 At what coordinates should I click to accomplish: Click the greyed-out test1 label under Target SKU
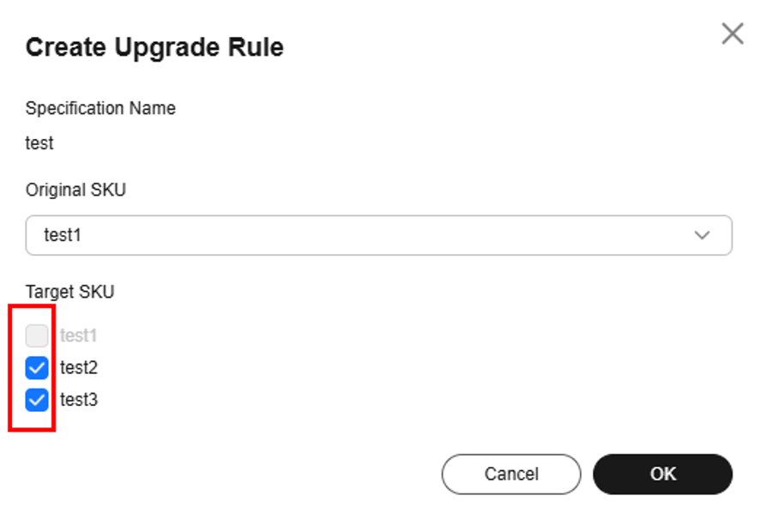[x=78, y=336]
